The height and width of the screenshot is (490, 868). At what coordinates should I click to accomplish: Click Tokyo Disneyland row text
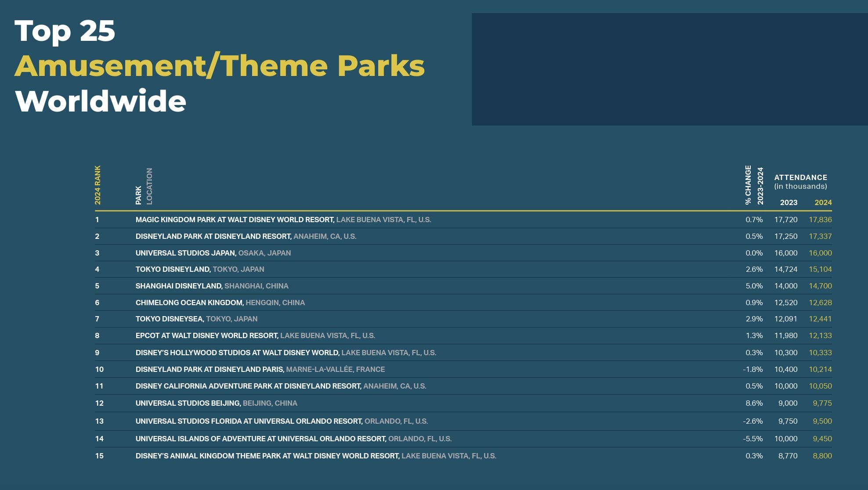click(x=173, y=269)
